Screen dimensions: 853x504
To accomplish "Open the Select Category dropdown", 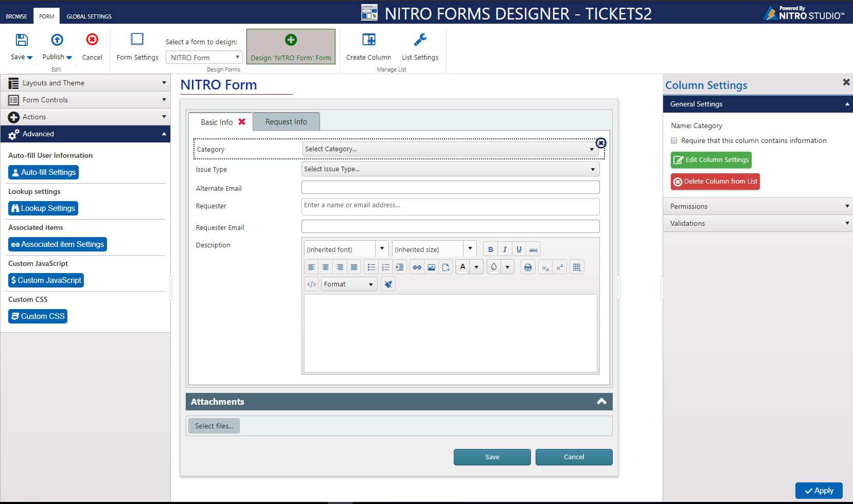I will [450, 149].
